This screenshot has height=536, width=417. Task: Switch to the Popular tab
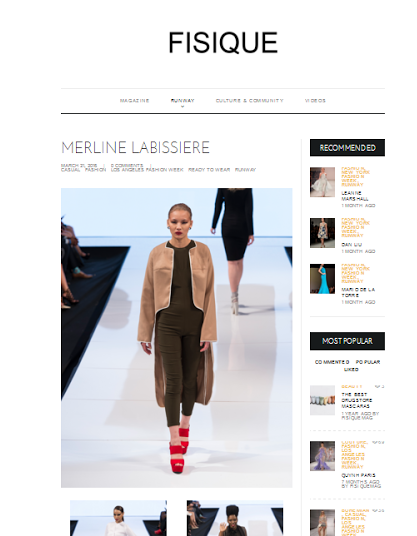point(368,362)
